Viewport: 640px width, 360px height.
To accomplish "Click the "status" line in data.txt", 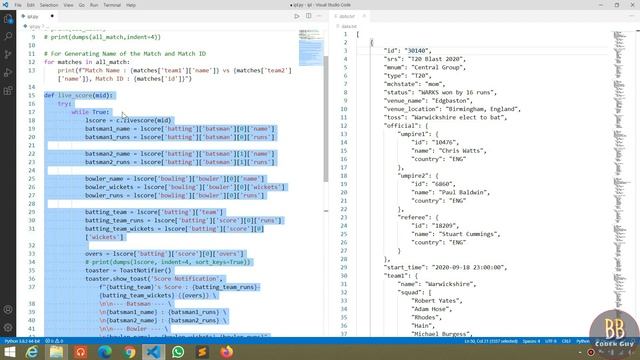I will pos(440,92).
